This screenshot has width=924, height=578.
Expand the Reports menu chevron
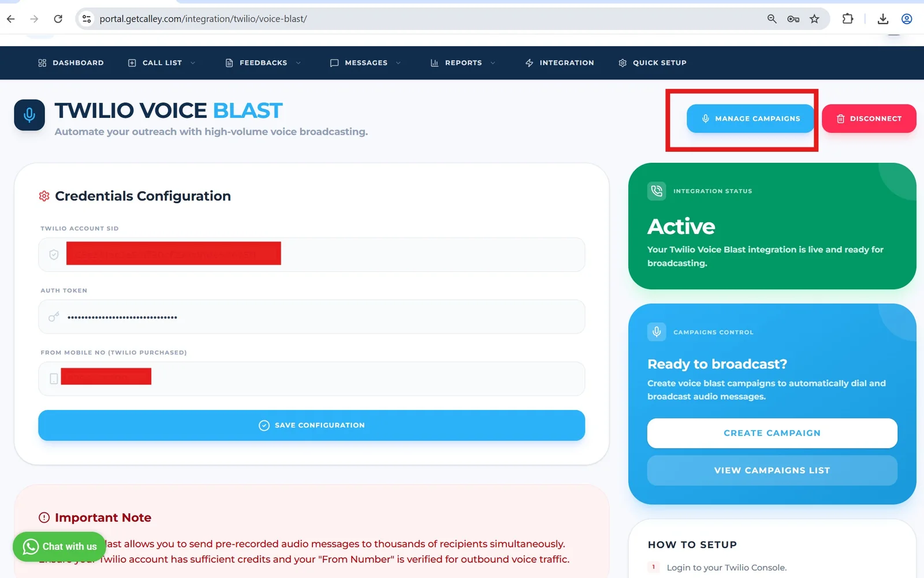[493, 63]
